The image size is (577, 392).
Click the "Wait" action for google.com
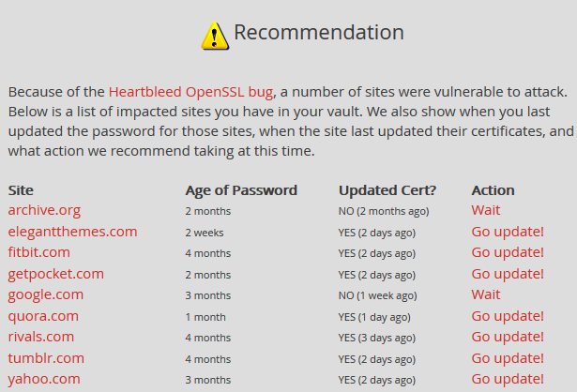click(x=486, y=294)
